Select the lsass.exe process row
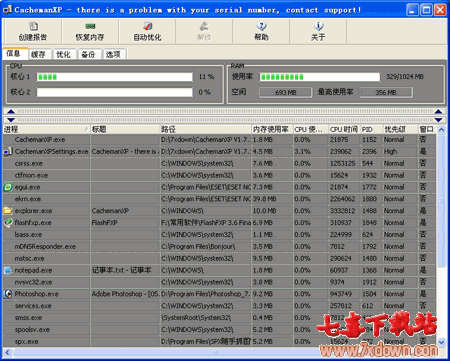The width and height of the screenshot is (450, 361). point(220,235)
